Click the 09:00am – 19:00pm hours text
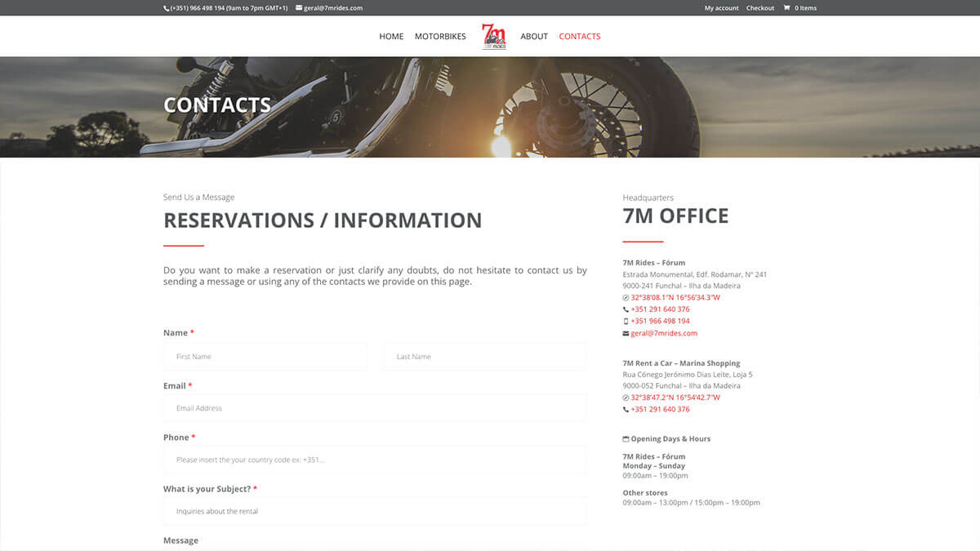980x551 pixels. (655, 476)
